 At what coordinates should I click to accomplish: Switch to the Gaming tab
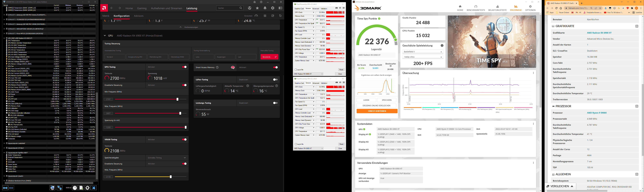[x=142, y=8]
